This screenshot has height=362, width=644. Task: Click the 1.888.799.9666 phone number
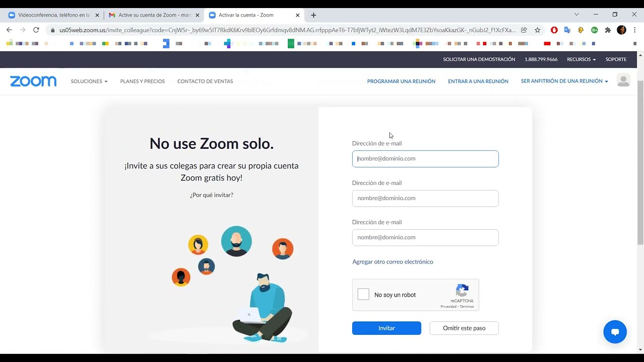(541, 59)
